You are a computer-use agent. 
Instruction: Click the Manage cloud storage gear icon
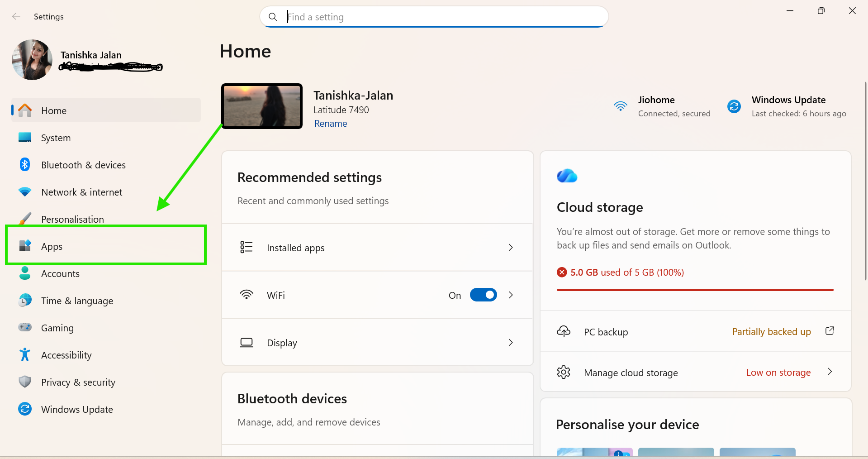(564, 372)
